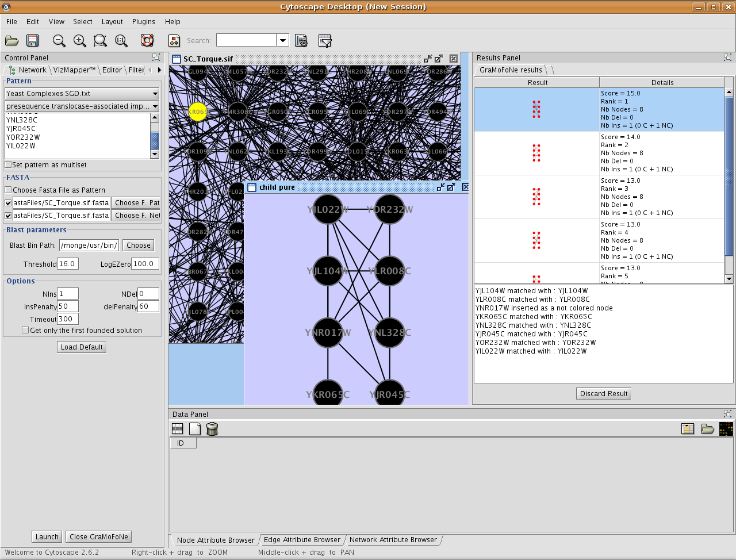Open the Plugins menu
The image size is (736, 560).
click(x=143, y=21)
